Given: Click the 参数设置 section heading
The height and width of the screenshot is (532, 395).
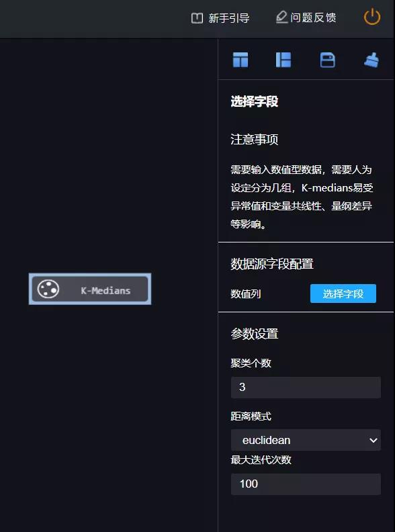Looking at the screenshot, I should tap(255, 334).
